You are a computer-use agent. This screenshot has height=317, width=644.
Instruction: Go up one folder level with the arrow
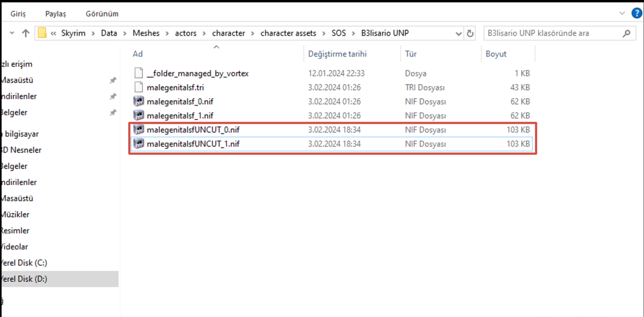coord(25,33)
